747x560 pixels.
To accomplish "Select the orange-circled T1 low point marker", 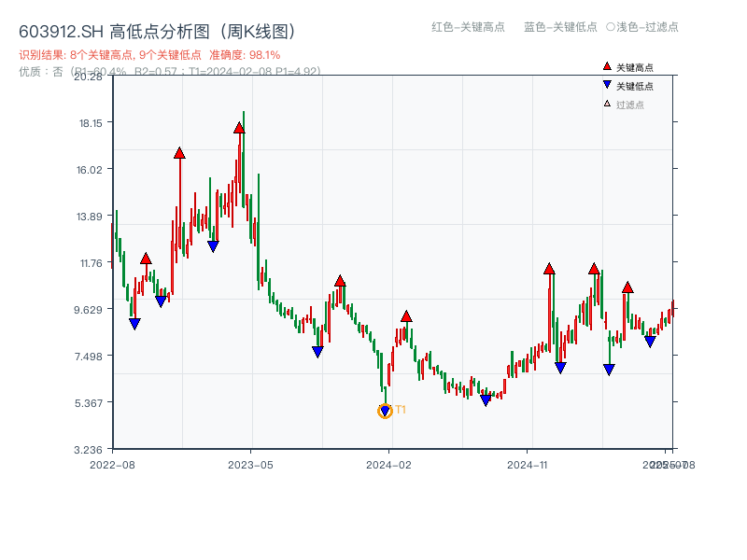I will tap(385, 411).
